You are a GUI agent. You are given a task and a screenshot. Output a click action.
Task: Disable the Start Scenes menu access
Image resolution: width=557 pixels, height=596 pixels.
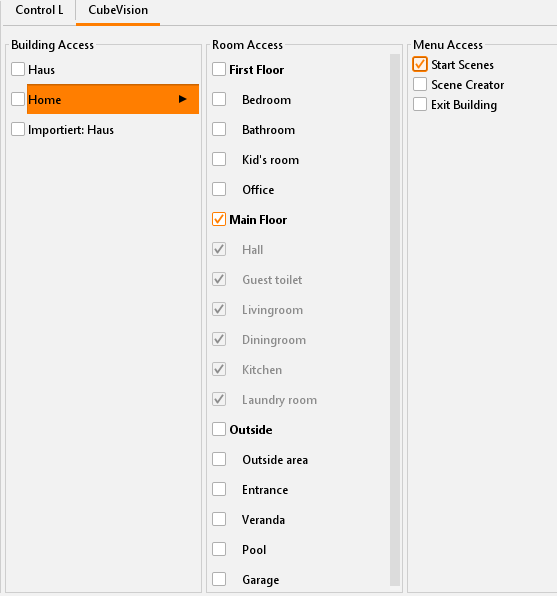[420, 64]
